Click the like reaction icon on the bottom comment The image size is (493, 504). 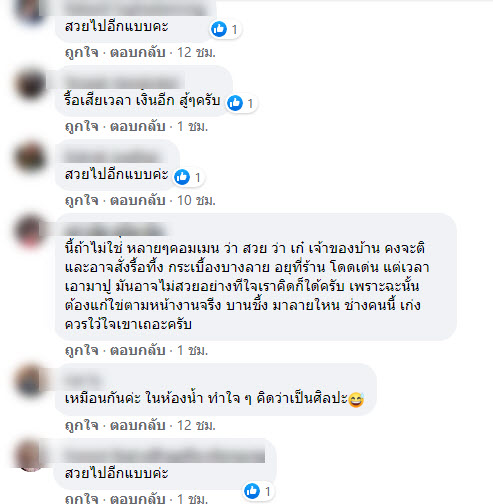(252, 491)
